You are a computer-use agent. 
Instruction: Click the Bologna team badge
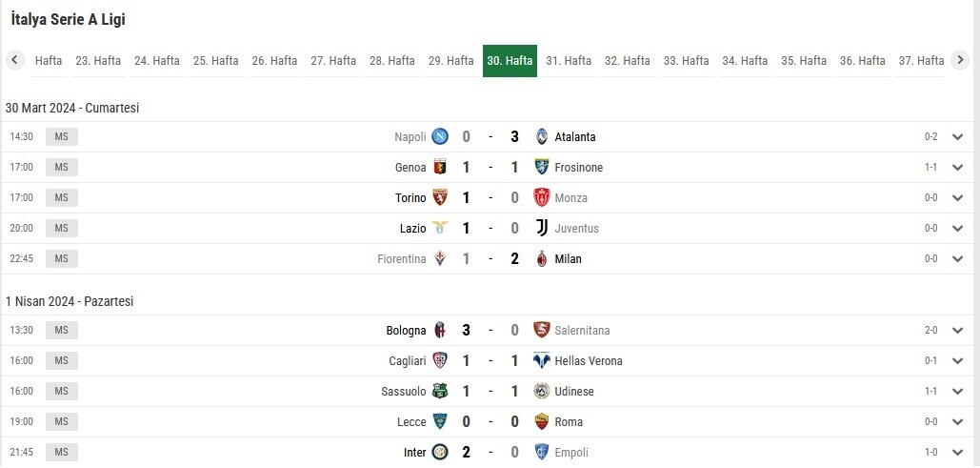440,331
